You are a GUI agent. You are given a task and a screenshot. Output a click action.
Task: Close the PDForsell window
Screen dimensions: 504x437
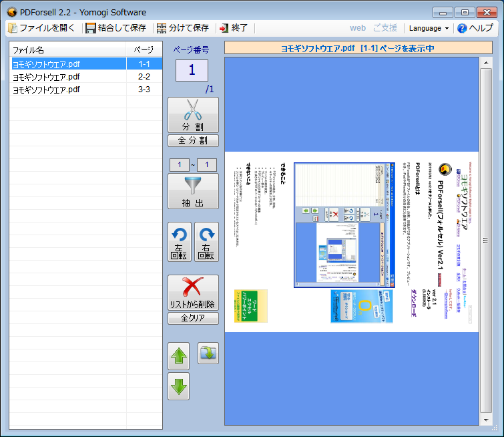(487, 13)
